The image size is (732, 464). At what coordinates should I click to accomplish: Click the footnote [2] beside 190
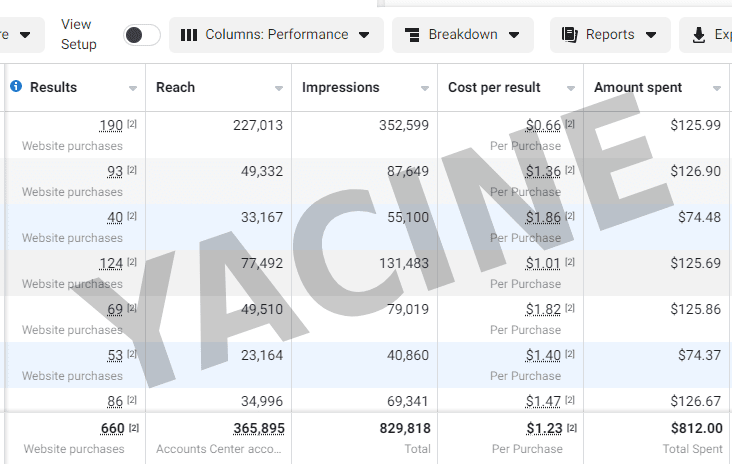(132, 124)
